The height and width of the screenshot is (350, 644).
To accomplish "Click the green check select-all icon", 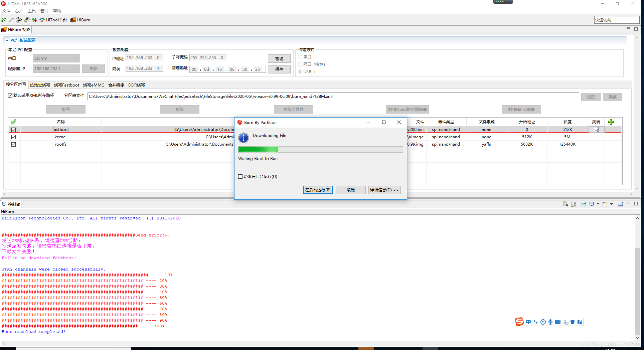I will click(13, 122).
